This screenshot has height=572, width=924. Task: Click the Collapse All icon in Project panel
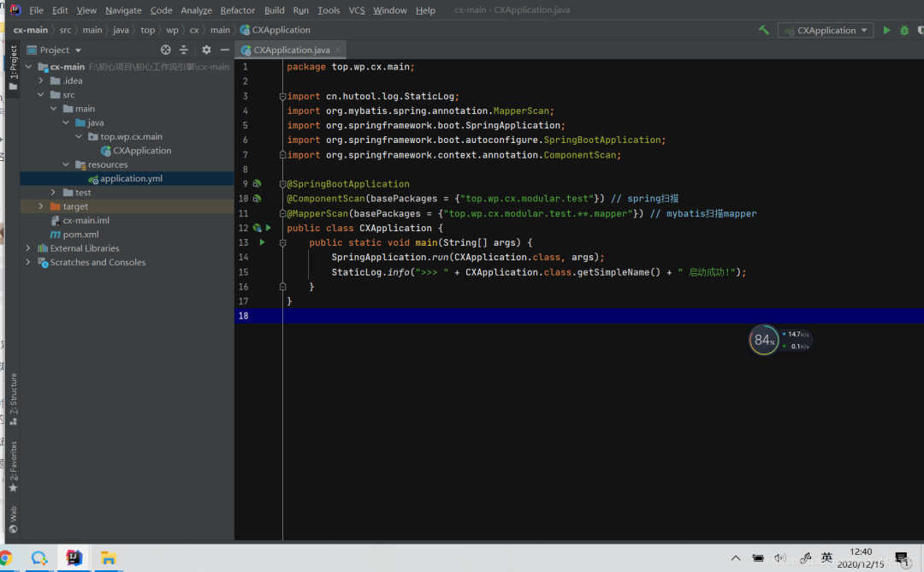(183, 51)
